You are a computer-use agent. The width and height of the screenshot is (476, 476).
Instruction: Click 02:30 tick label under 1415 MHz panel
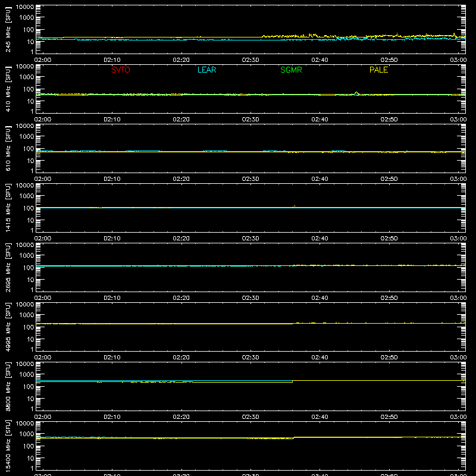click(x=250, y=239)
